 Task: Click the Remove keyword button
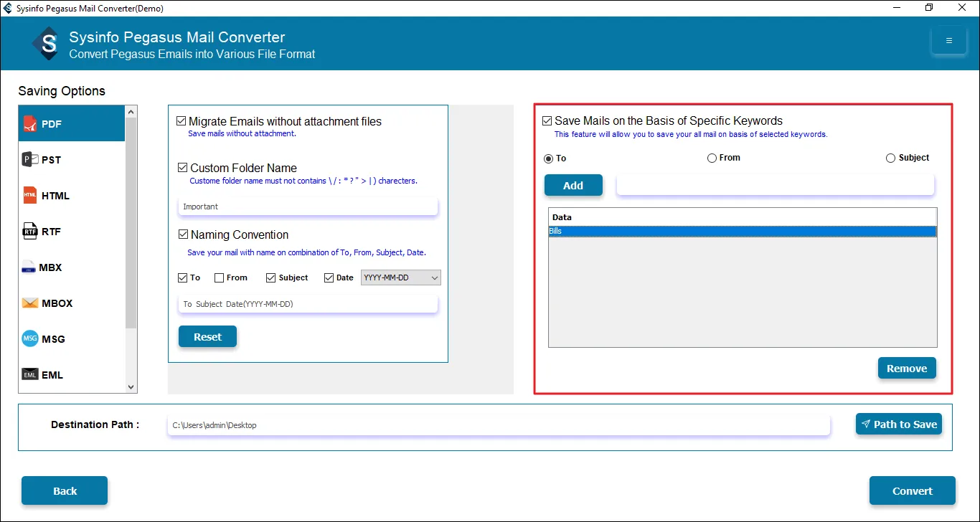[907, 368]
